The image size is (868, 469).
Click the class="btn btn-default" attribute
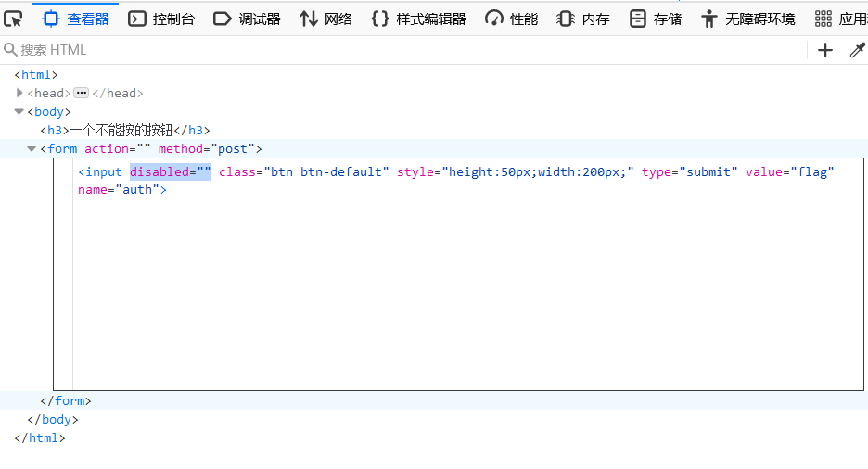click(x=304, y=172)
